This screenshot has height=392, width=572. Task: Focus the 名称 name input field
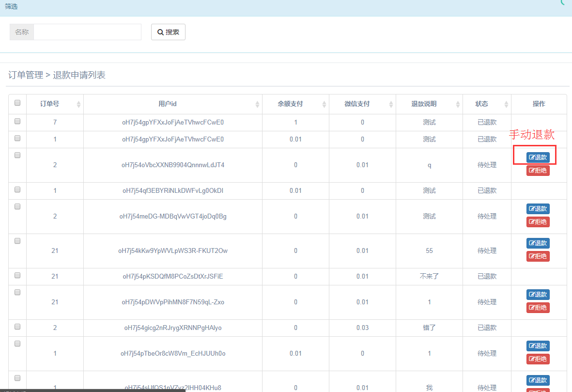point(87,32)
